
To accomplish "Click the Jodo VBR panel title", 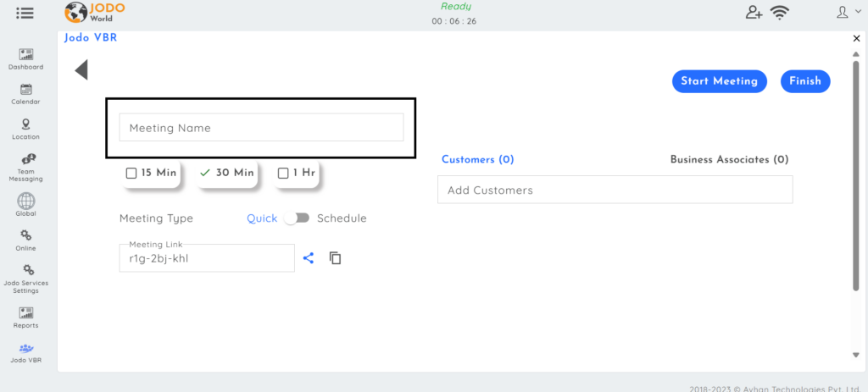I will [91, 38].
